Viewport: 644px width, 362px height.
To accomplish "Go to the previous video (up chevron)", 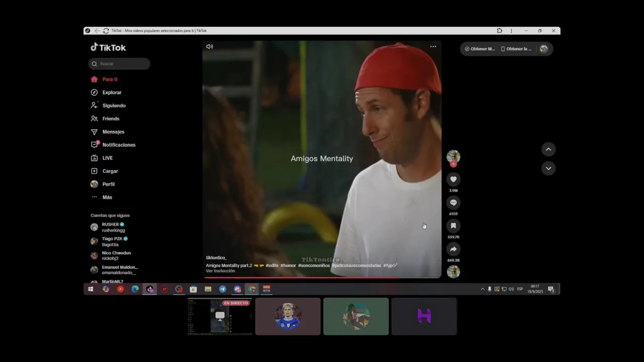I will pyautogui.click(x=548, y=149).
